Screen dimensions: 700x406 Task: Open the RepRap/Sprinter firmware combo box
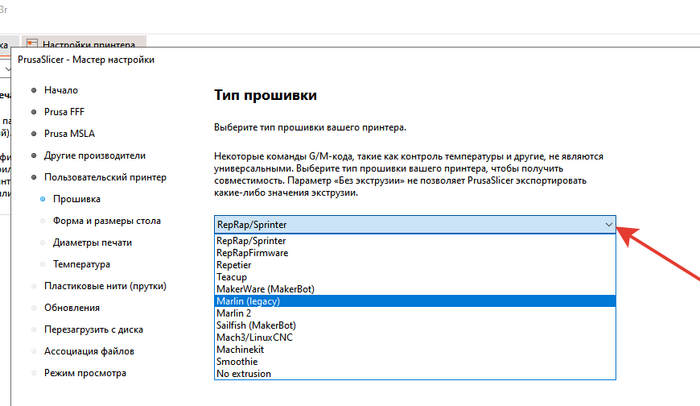pos(415,225)
